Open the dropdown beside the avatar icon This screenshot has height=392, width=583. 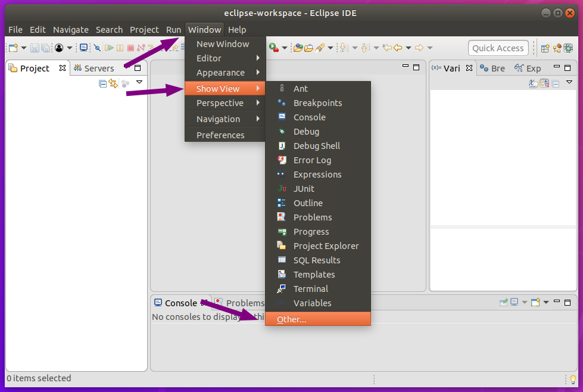(70, 48)
